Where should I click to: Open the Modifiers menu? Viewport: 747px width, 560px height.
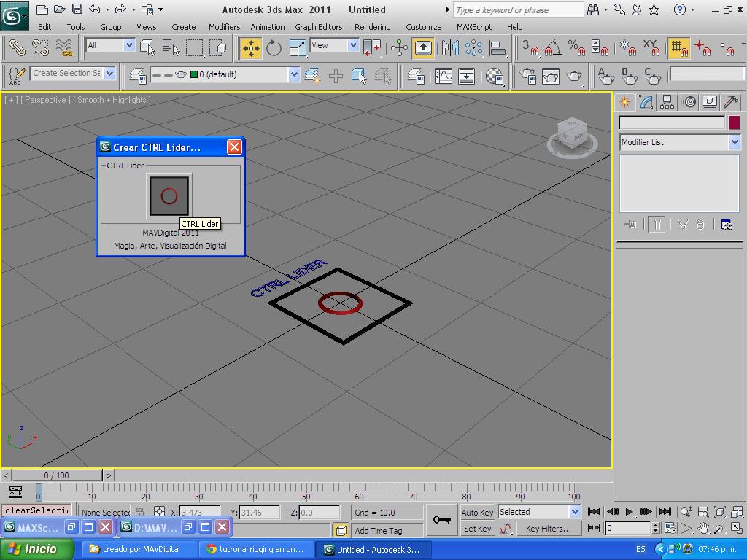click(225, 27)
